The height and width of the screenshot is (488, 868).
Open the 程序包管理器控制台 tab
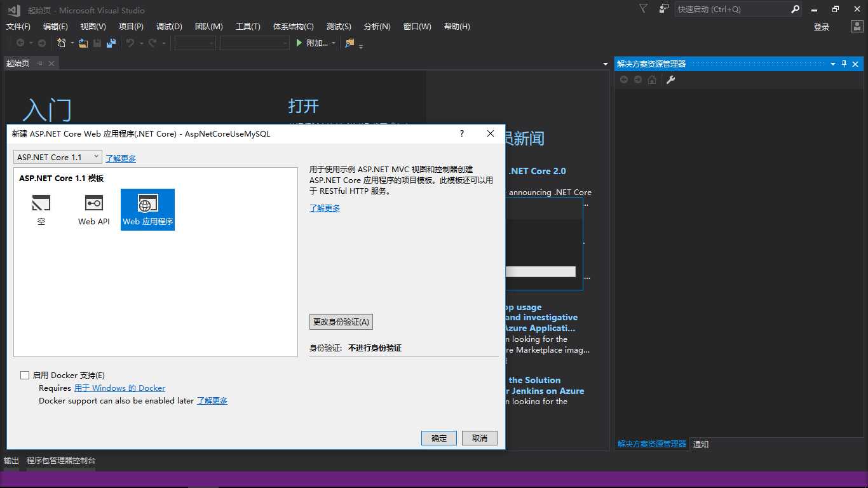pyautogui.click(x=61, y=461)
